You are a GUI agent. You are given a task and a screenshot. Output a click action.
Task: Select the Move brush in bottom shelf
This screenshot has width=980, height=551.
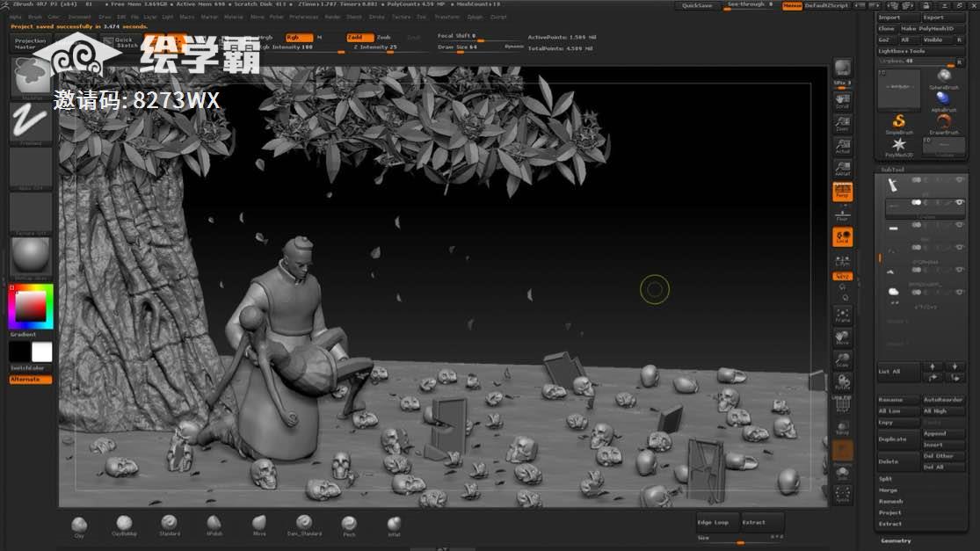259,526
